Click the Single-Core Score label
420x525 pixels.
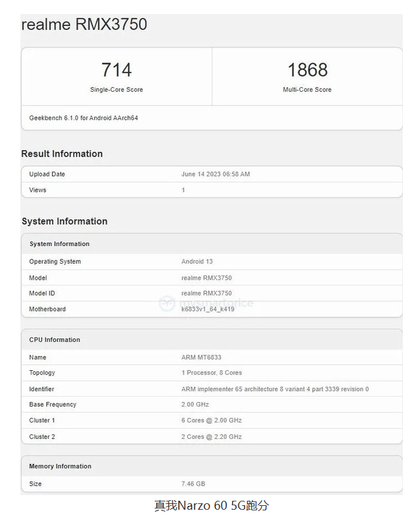click(117, 89)
